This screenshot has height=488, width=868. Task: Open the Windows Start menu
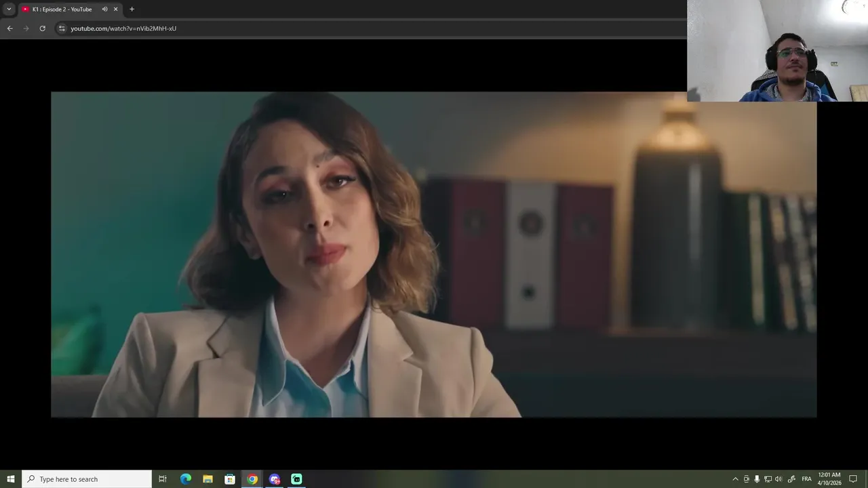pos(11,479)
